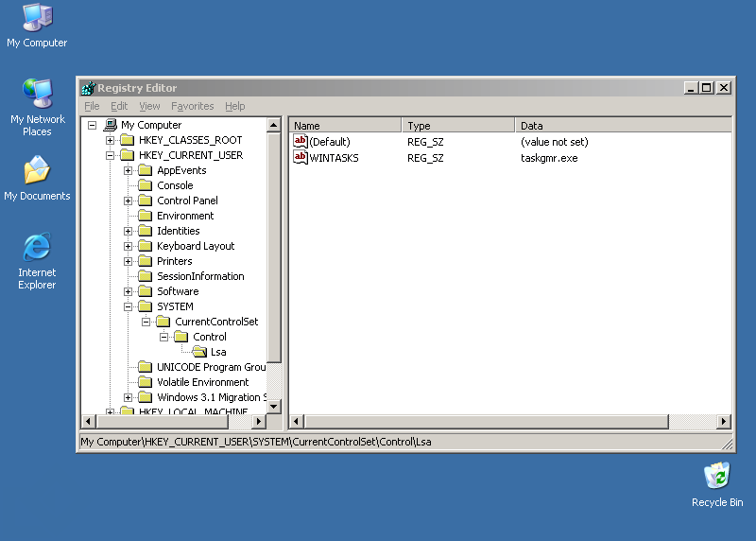Open the File menu
The height and width of the screenshot is (541, 756).
(92, 106)
